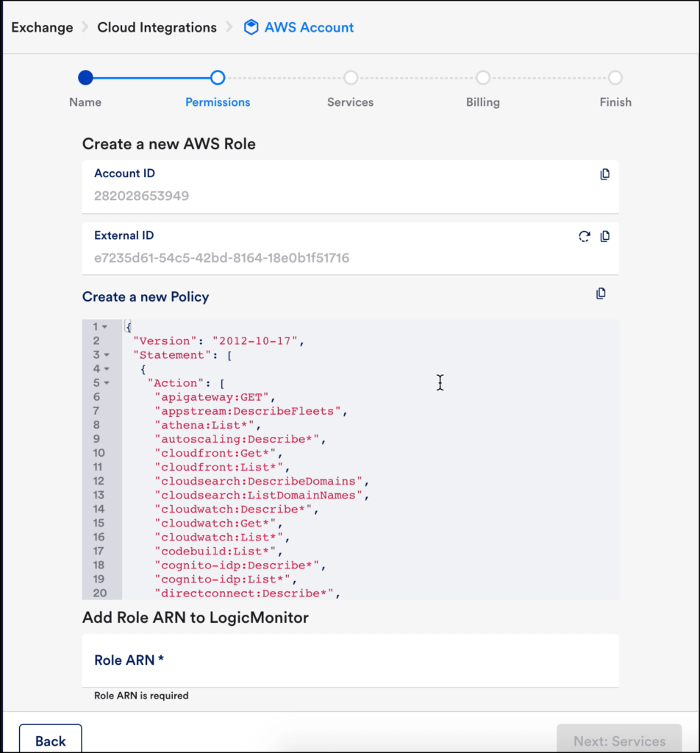The height and width of the screenshot is (753, 700).
Task: Click the "apigateway:GET" line in policy
Action: pyautogui.click(x=215, y=397)
